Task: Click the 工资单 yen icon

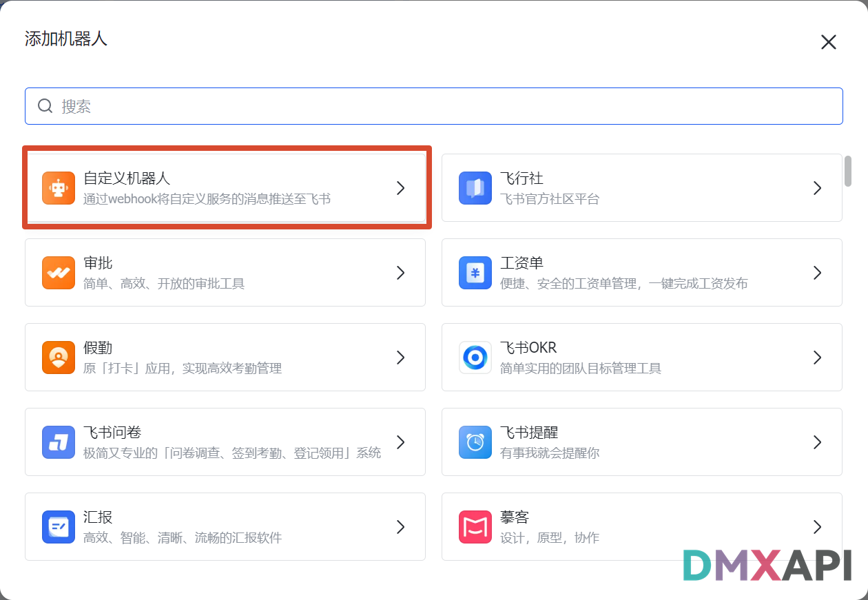Action: click(x=475, y=273)
